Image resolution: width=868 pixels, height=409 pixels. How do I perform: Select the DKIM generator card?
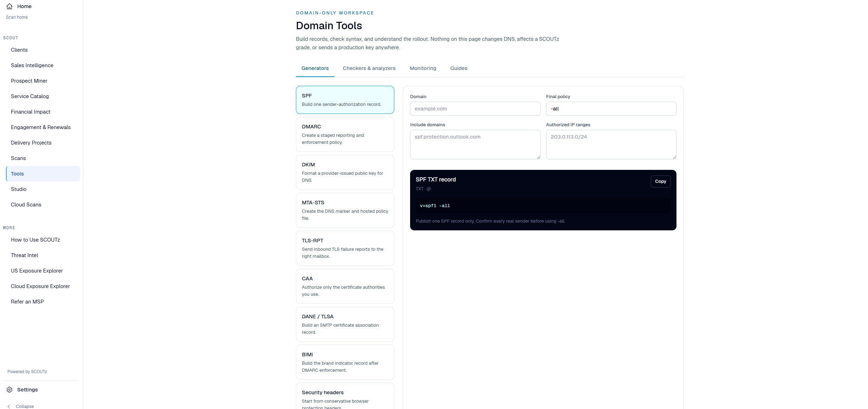click(345, 172)
